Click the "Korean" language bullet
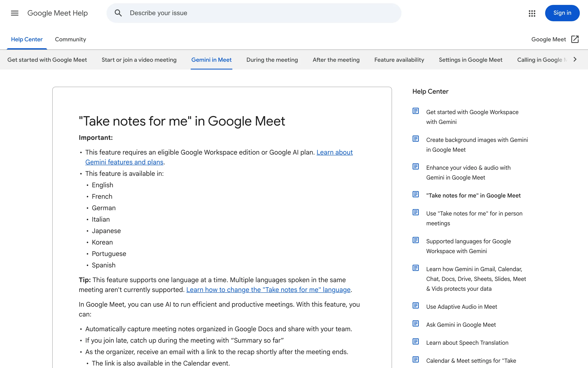The height and width of the screenshot is (368, 588). [102, 242]
